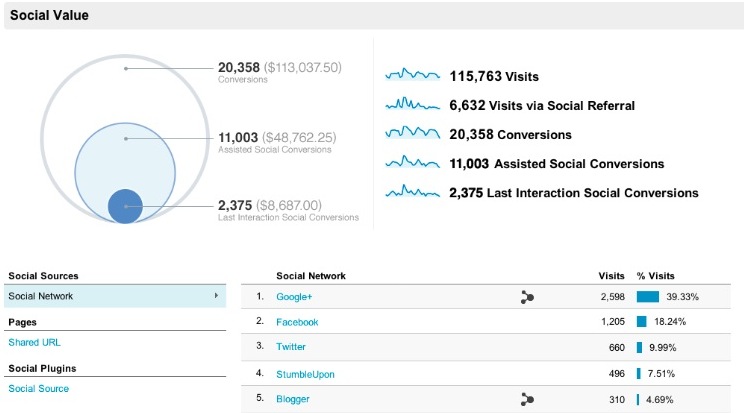Expand the Social Network arrow
Screen dimensions: 744x413
[216, 296]
